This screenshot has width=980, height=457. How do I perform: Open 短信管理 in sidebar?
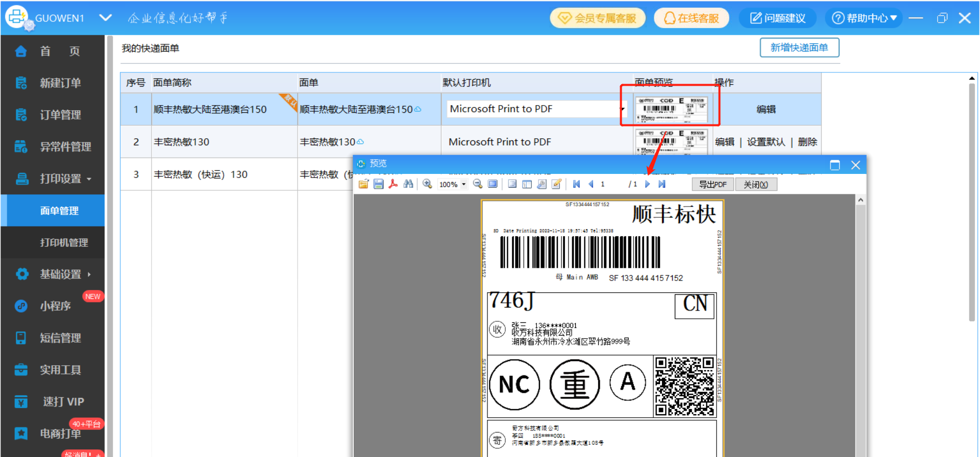point(53,338)
